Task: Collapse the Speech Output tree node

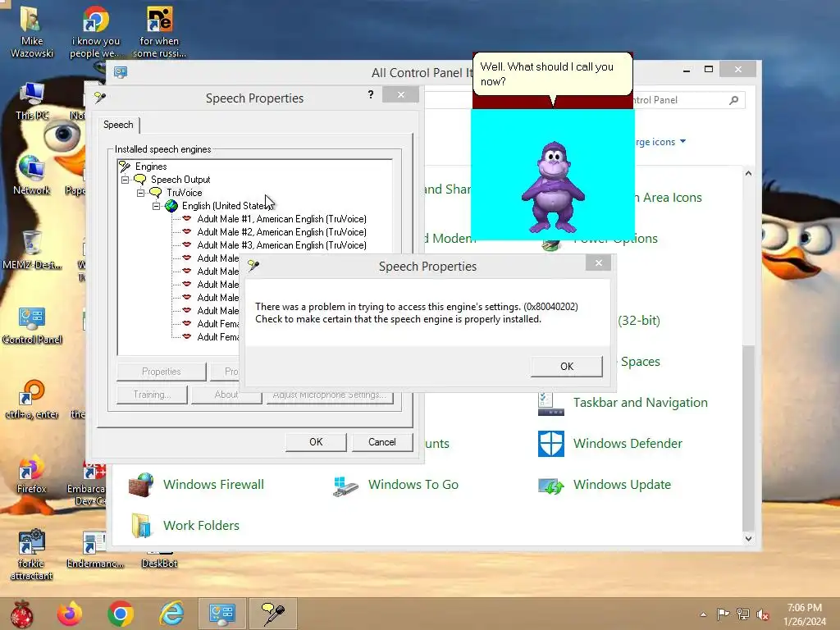Action: pyautogui.click(x=125, y=180)
